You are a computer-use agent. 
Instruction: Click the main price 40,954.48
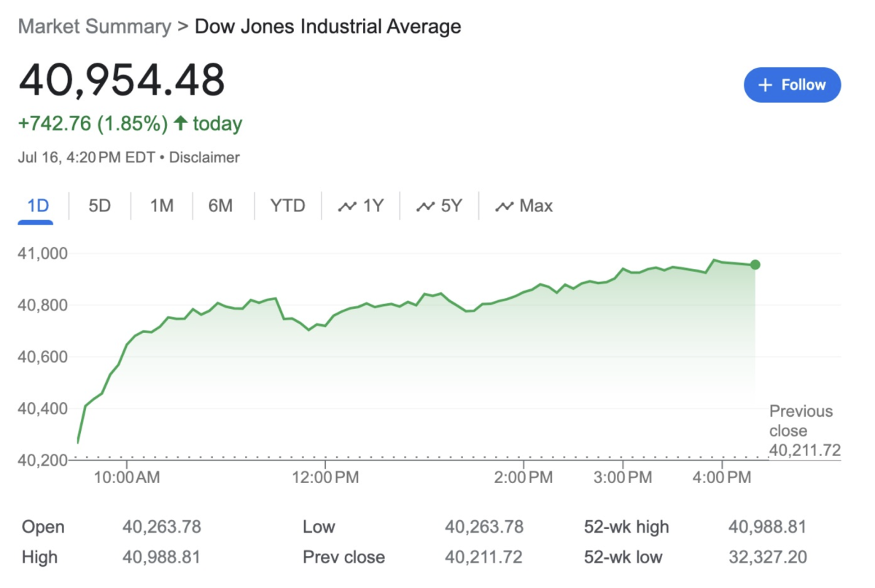click(x=121, y=80)
